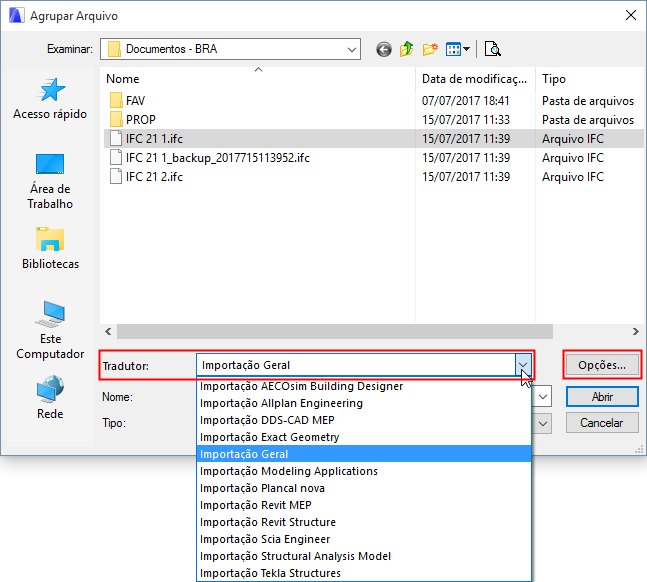Open the Tipo field dropdown arrow
647x582 pixels.
[x=543, y=423]
